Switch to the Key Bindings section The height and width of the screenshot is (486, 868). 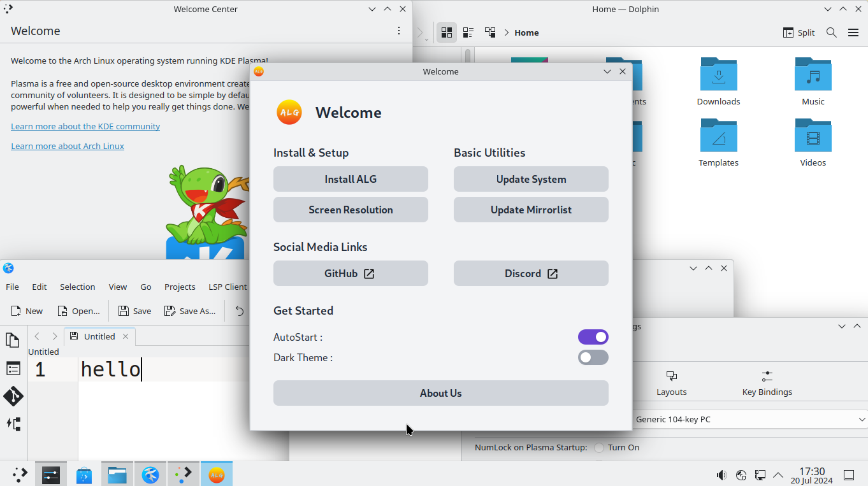(x=767, y=382)
